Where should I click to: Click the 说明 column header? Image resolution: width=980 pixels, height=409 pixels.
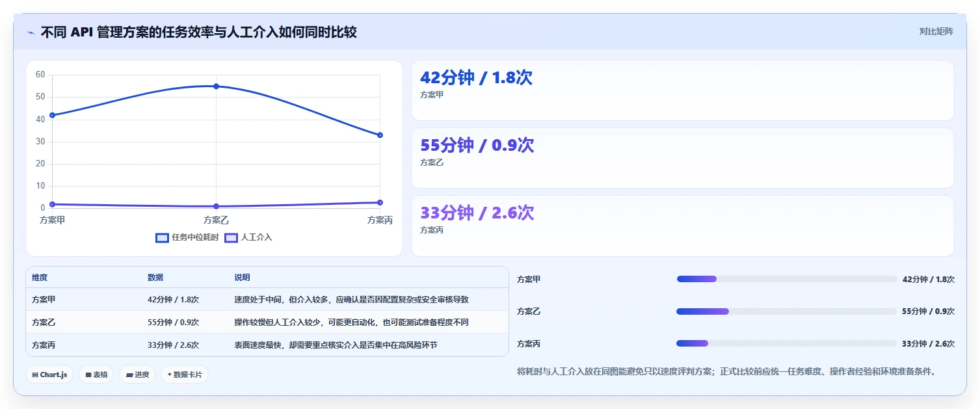242,278
